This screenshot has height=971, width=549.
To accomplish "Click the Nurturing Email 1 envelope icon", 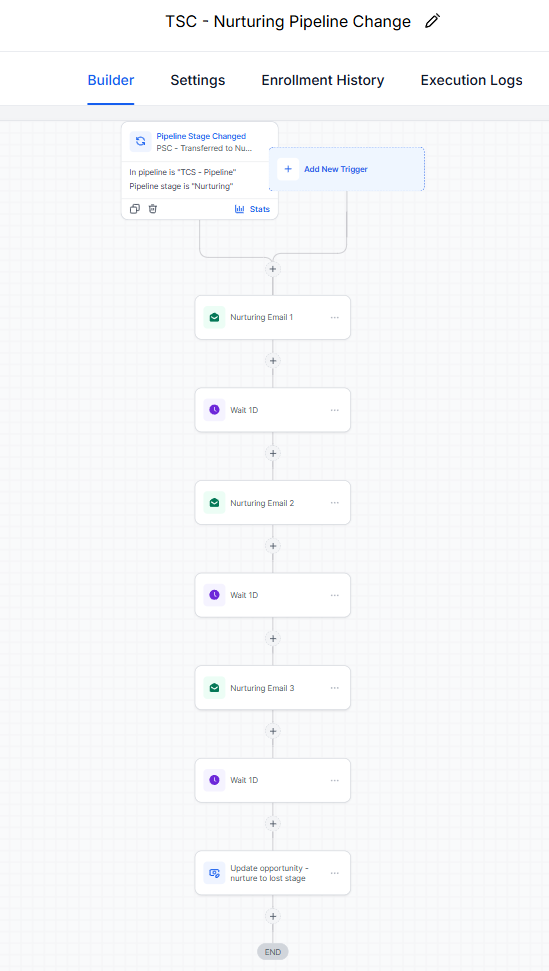I will point(214,317).
